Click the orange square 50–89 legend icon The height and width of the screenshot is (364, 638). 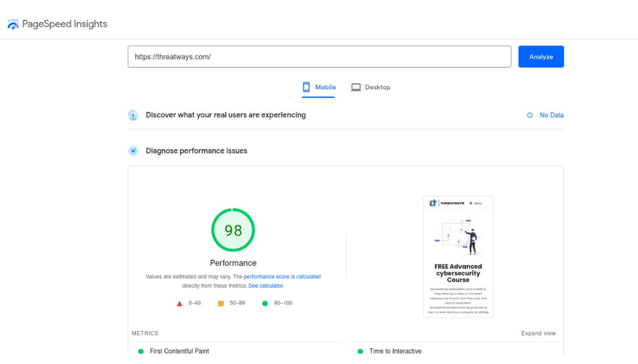(x=221, y=304)
